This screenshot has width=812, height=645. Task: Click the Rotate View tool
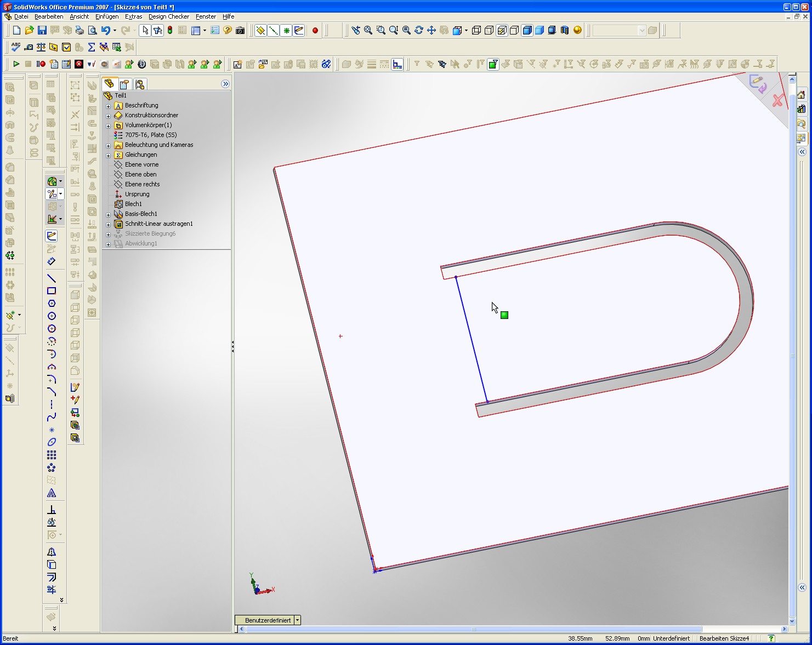[419, 31]
